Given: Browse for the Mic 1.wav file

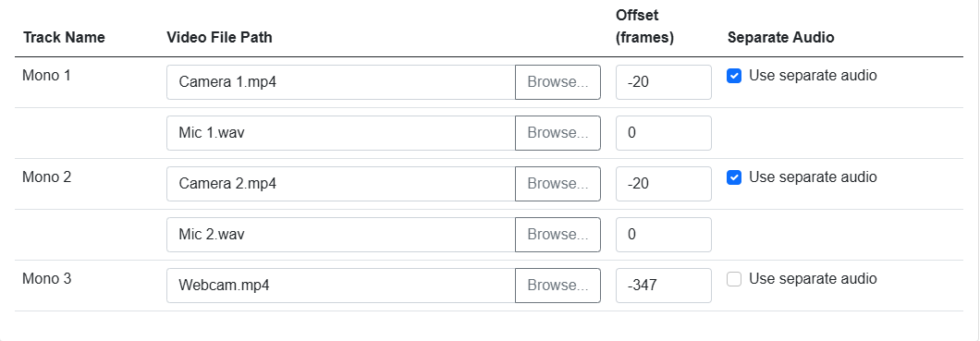Looking at the screenshot, I should tap(558, 133).
